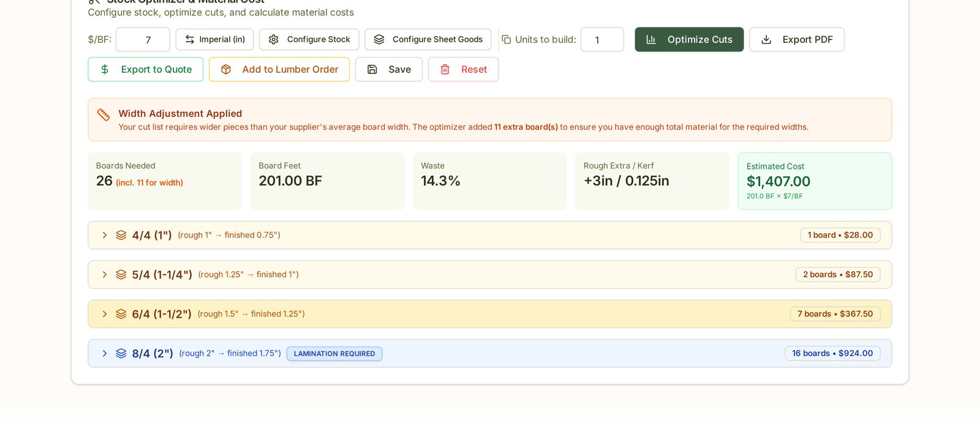The image size is (980, 423).
Task: Open Configure Sheet Goods
Action: (428, 39)
